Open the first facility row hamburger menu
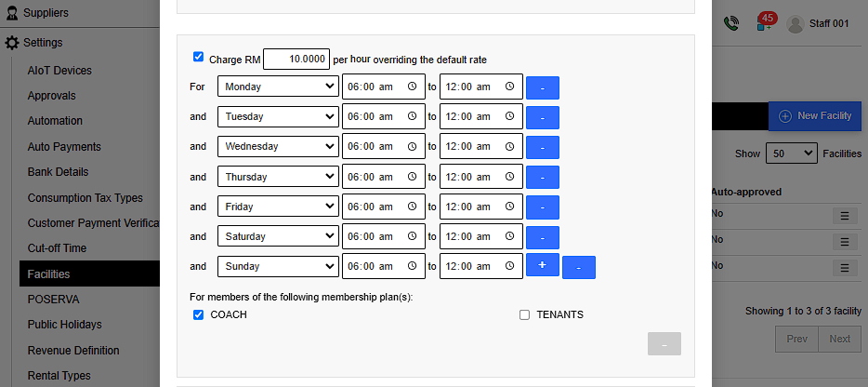This screenshot has width=868, height=387. pos(845,216)
